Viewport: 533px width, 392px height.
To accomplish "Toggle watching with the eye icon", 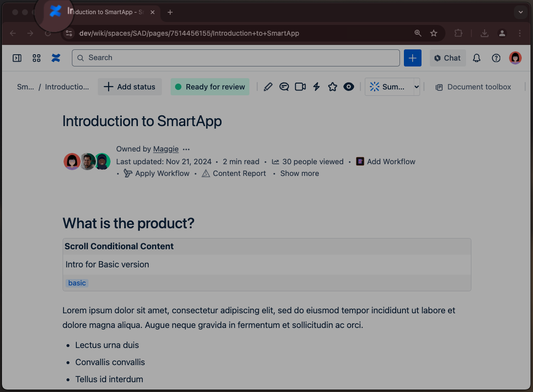I will (x=349, y=87).
